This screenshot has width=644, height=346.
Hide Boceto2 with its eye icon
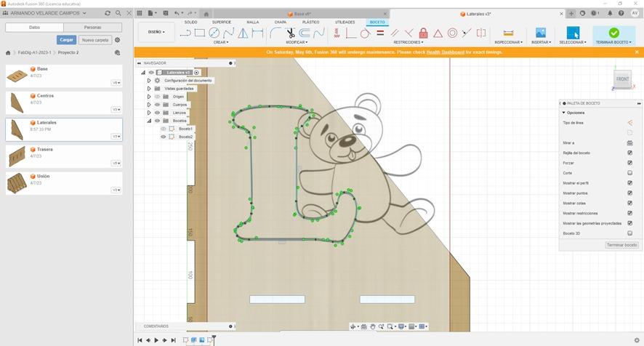[163, 137]
